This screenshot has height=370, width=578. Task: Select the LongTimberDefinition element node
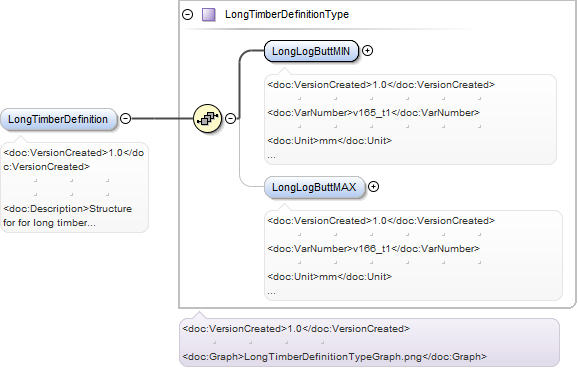[x=58, y=119]
